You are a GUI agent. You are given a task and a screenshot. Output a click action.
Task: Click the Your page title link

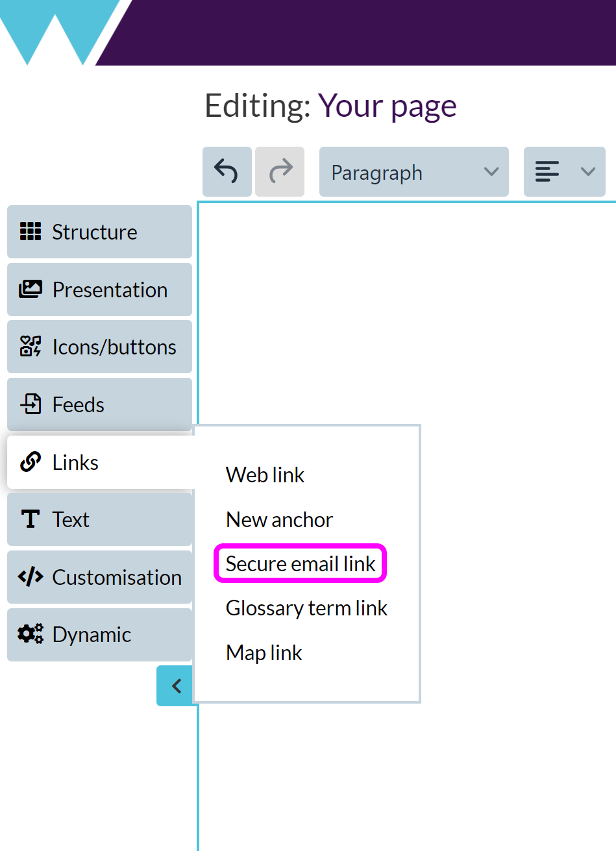pyautogui.click(x=387, y=106)
